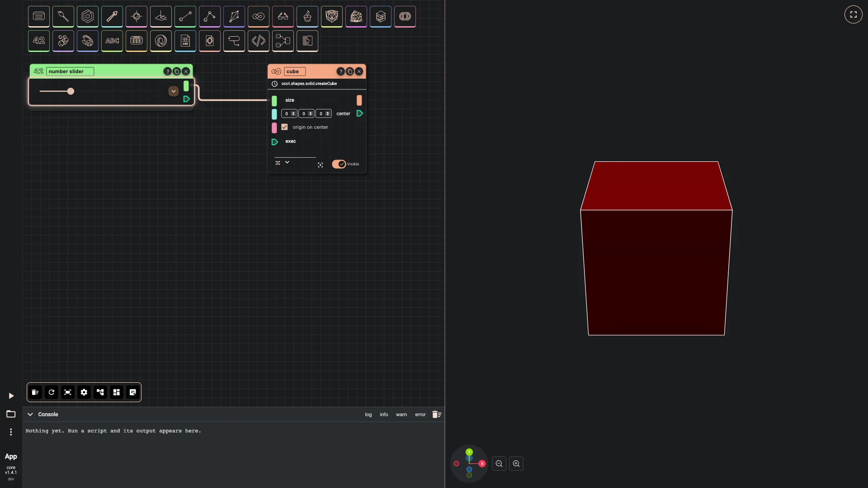Open the code brackets icon
868x488 pixels.
pos(259,41)
